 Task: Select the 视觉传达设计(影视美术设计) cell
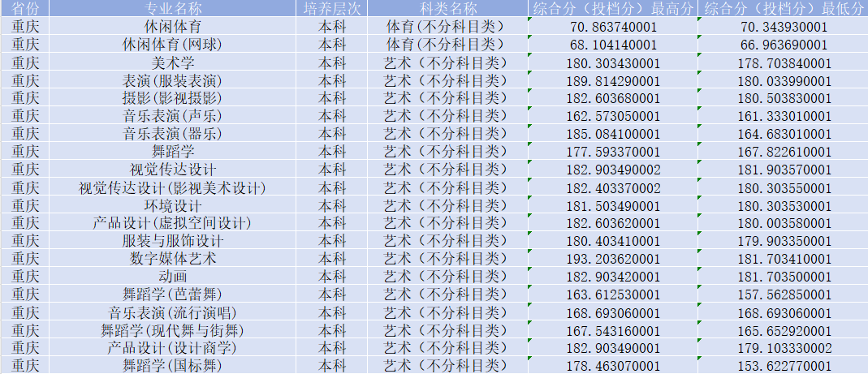[172, 187]
